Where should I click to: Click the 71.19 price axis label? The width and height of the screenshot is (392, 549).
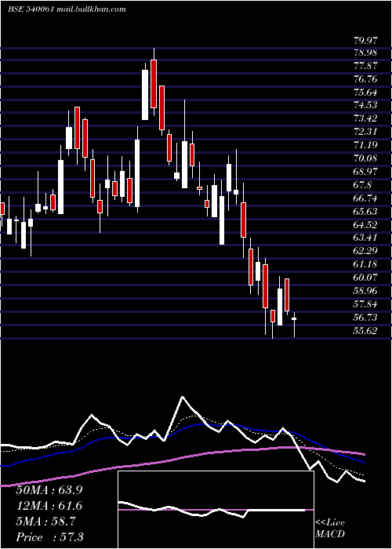tap(366, 145)
